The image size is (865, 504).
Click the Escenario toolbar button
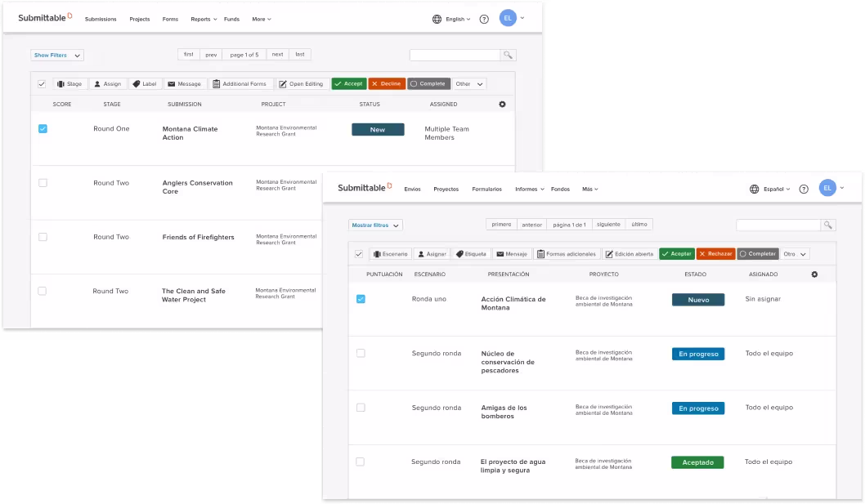(x=390, y=254)
